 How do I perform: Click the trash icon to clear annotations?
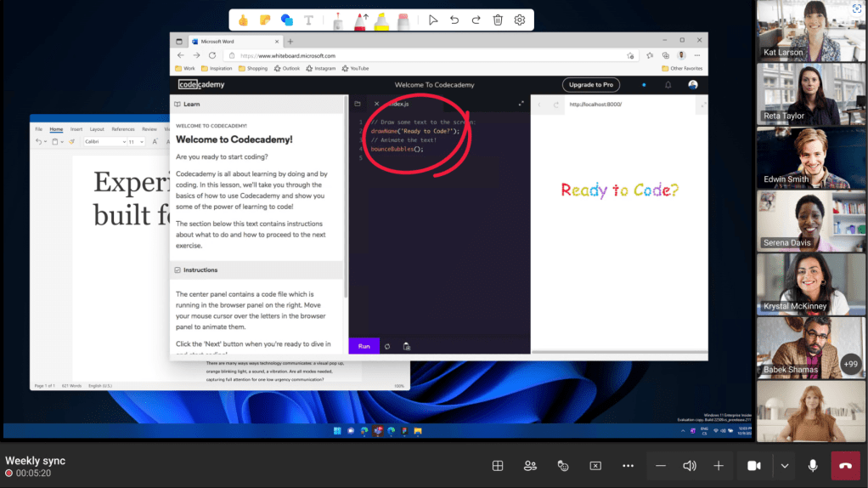(498, 20)
